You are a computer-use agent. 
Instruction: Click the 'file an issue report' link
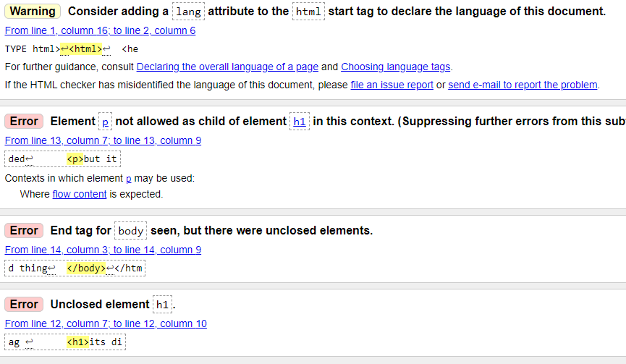coord(392,85)
